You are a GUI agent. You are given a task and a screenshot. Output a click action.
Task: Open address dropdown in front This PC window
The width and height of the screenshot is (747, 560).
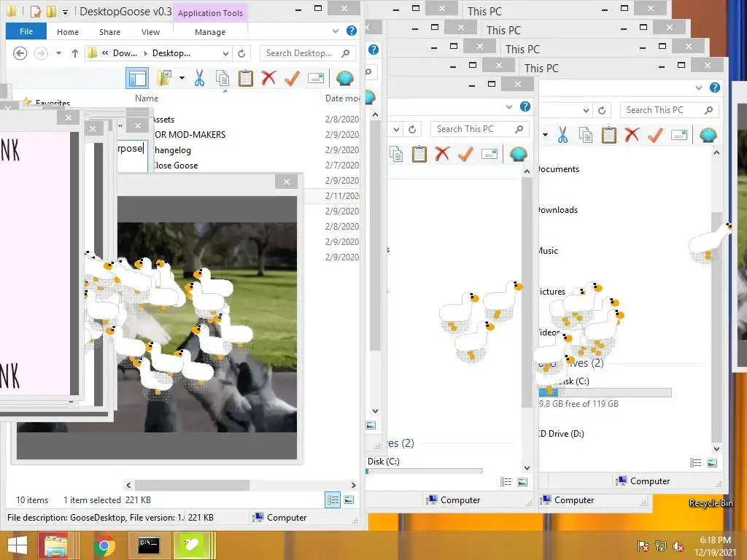(586, 111)
